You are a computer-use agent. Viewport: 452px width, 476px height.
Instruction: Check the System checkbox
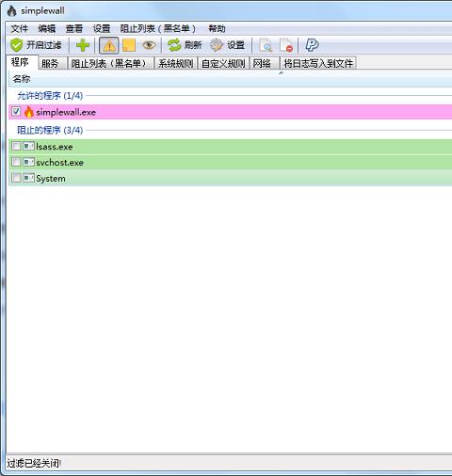coord(16,178)
